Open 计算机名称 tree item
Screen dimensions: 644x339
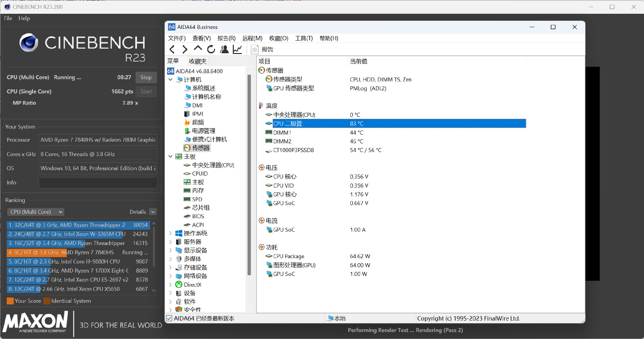click(x=203, y=97)
